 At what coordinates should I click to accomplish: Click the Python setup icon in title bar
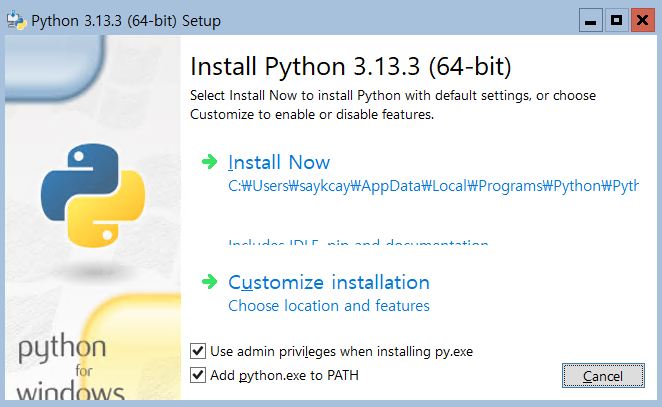[16, 20]
